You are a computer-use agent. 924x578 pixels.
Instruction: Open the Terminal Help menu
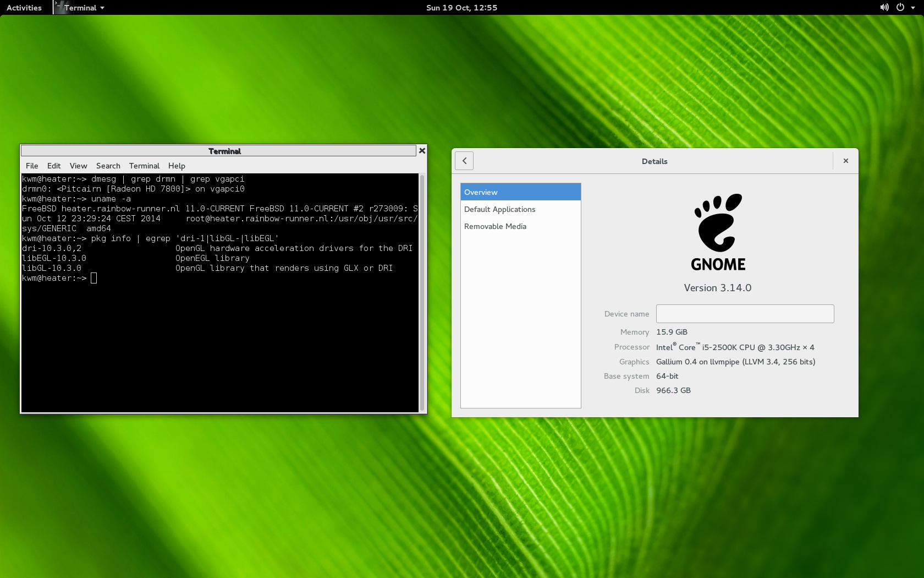(177, 166)
